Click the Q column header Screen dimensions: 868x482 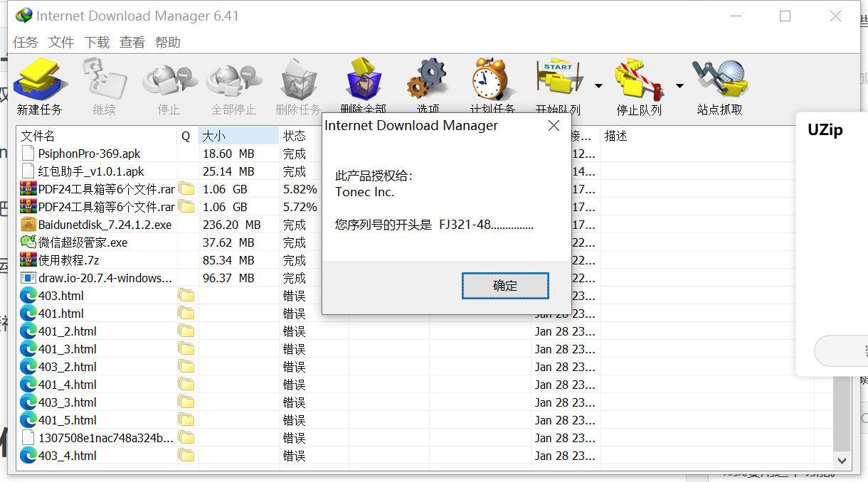[187, 136]
